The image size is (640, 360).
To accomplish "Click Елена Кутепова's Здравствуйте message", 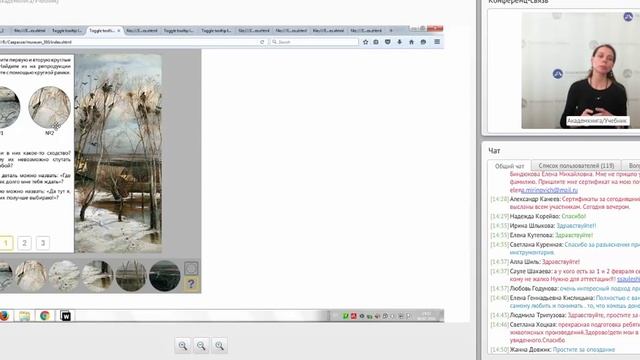I will (542, 235).
